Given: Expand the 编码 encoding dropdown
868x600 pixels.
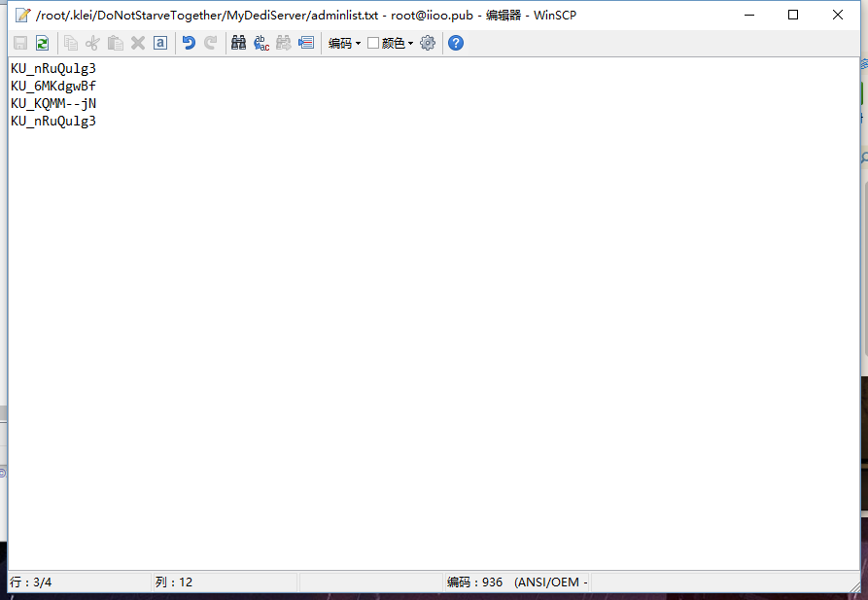Looking at the screenshot, I should coord(344,43).
